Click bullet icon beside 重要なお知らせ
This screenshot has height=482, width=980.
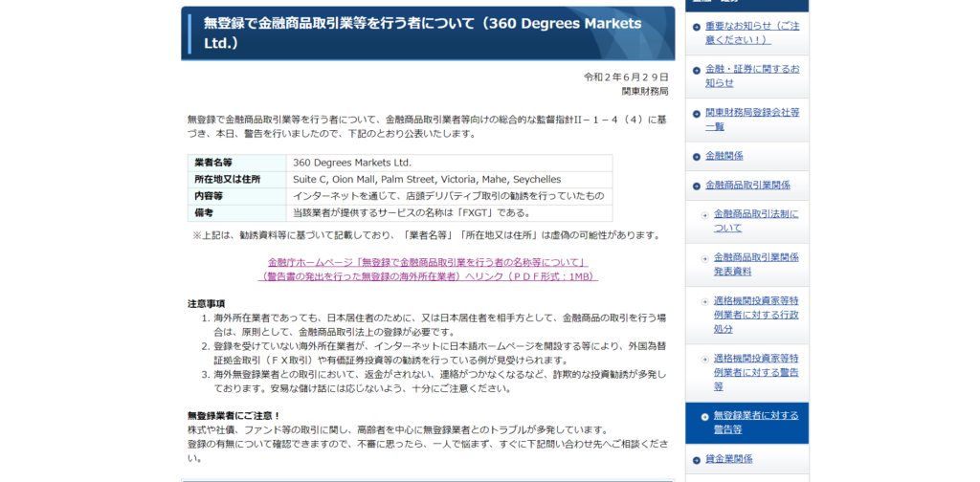click(x=697, y=27)
